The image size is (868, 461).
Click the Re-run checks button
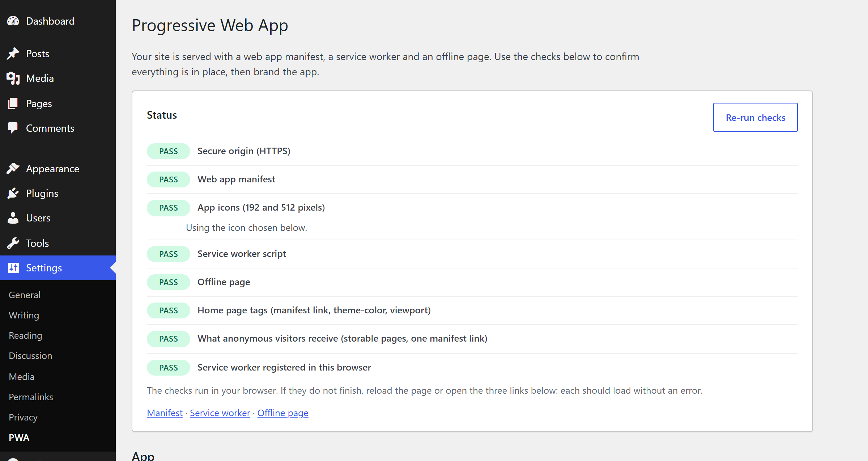point(755,117)
